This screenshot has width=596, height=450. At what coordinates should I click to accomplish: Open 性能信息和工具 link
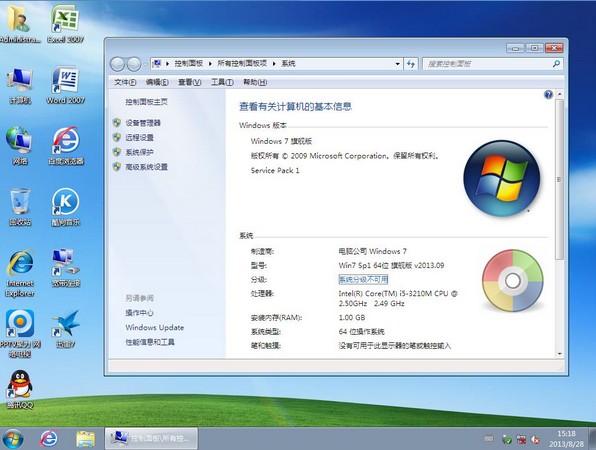click(x=150, y=342)
